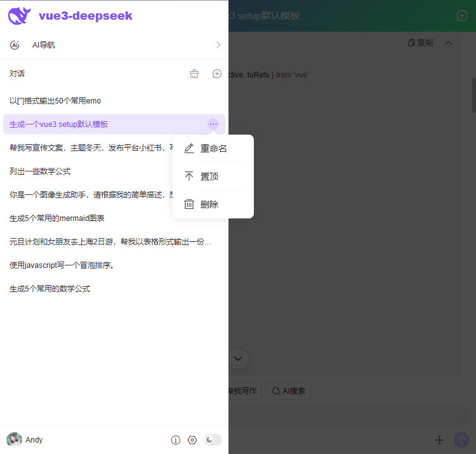This screenshot has height=454, width=476.
Task: Click the scroll-to-bottom round arrow button
Action: coord(238,359)
